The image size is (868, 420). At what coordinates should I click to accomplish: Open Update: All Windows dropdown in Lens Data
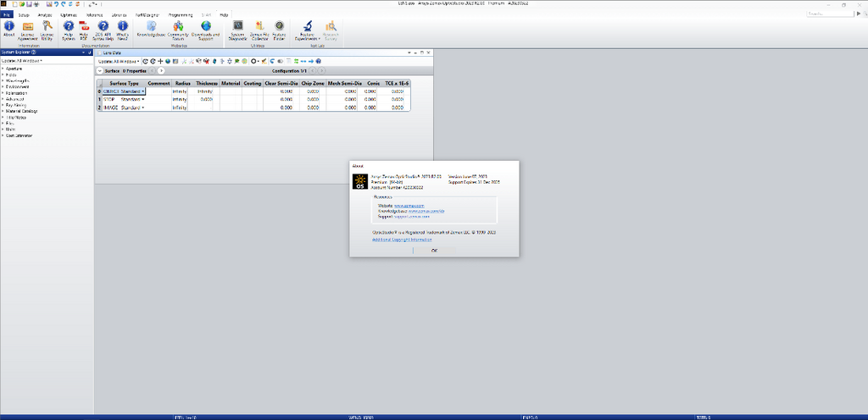[x=119, y=61]
